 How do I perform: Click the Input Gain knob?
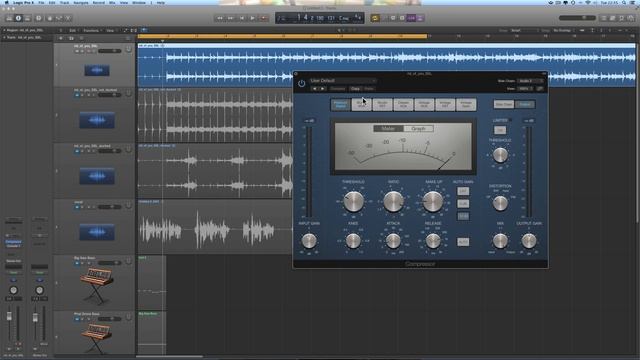(x=309, y=241)
